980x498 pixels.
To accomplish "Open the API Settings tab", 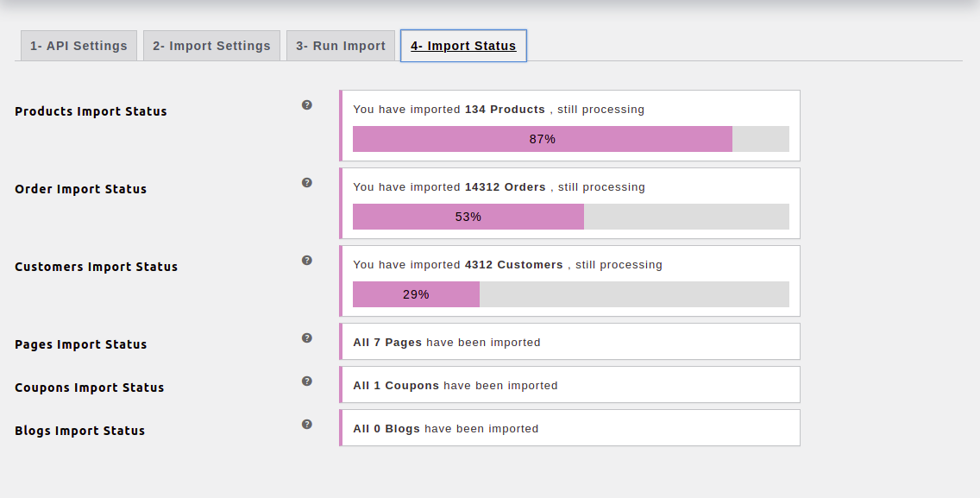I will (79, 46).
